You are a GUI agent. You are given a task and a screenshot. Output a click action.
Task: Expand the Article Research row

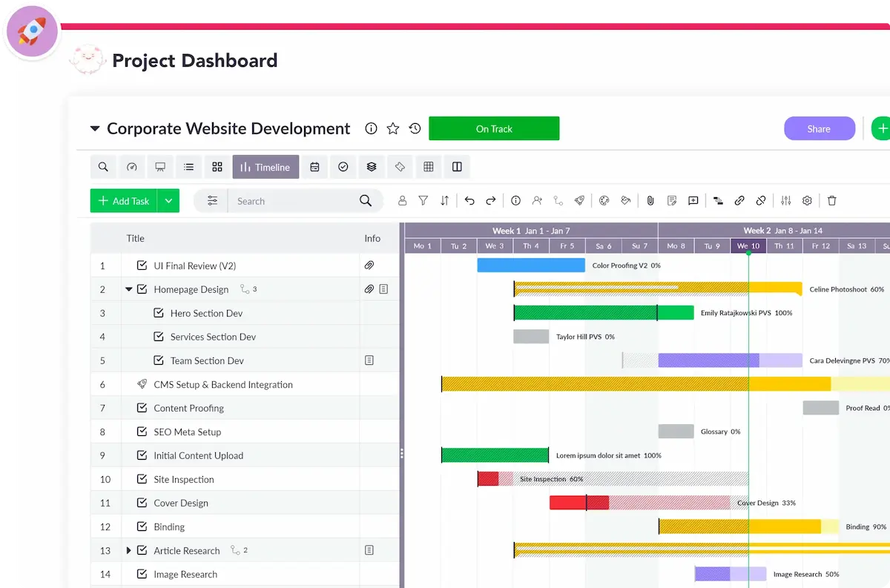pyautogui.click(x=128, y=550)
